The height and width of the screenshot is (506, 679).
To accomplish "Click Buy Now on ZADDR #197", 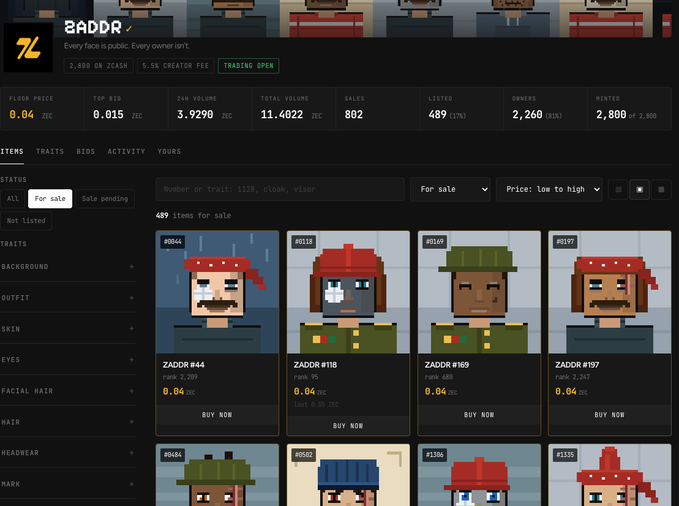I will coord(610,415).
